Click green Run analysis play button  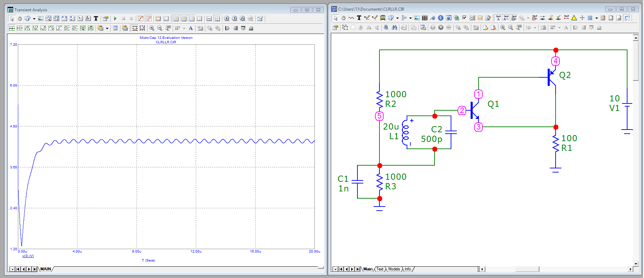(x=115, y=19)
